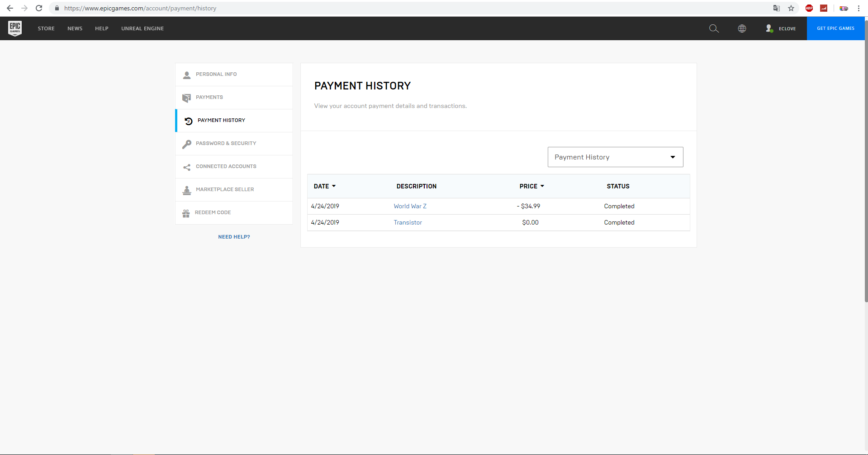This screenshot has width=868, height=455.
Task: Open Adblock Plus extension icon
Action: tap(809, 8)
